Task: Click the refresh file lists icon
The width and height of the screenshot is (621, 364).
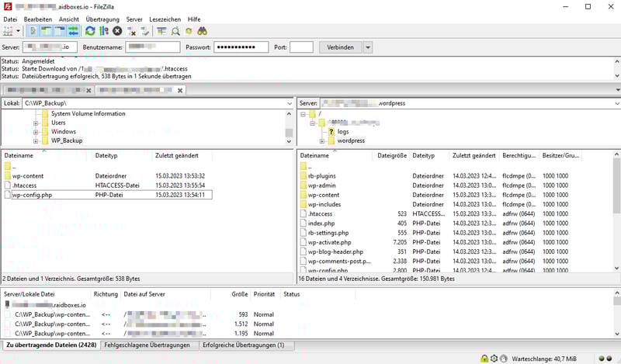Action: point(91,31)
